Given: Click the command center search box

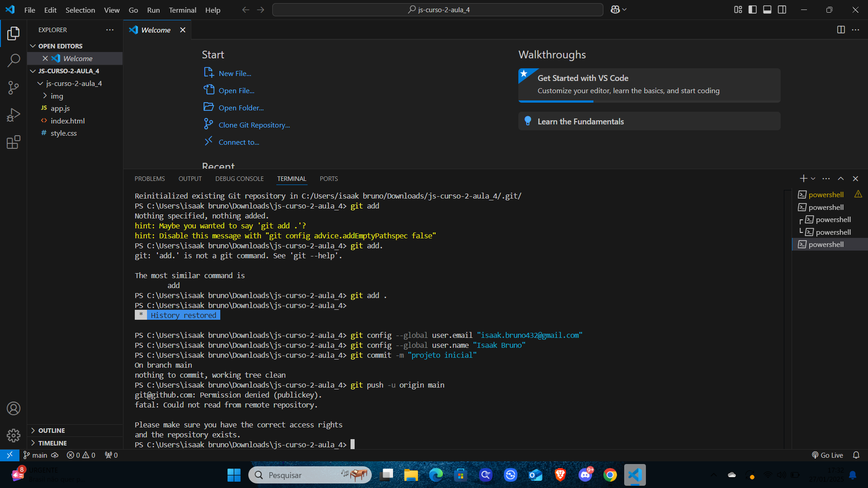Looking at the screenshot, I should tap(437, 9).
